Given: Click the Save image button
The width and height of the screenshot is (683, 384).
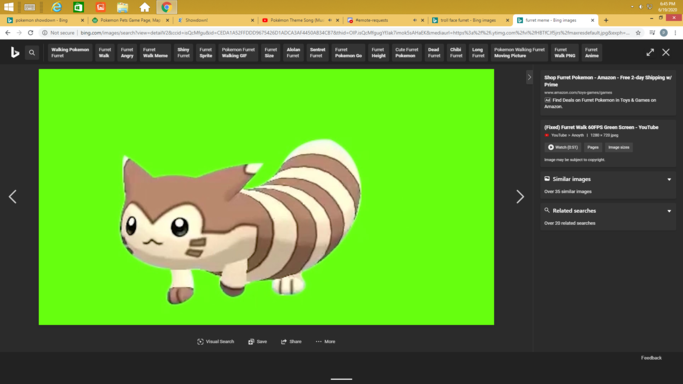Looking at the screenshot, I should (x=257, y=342).
